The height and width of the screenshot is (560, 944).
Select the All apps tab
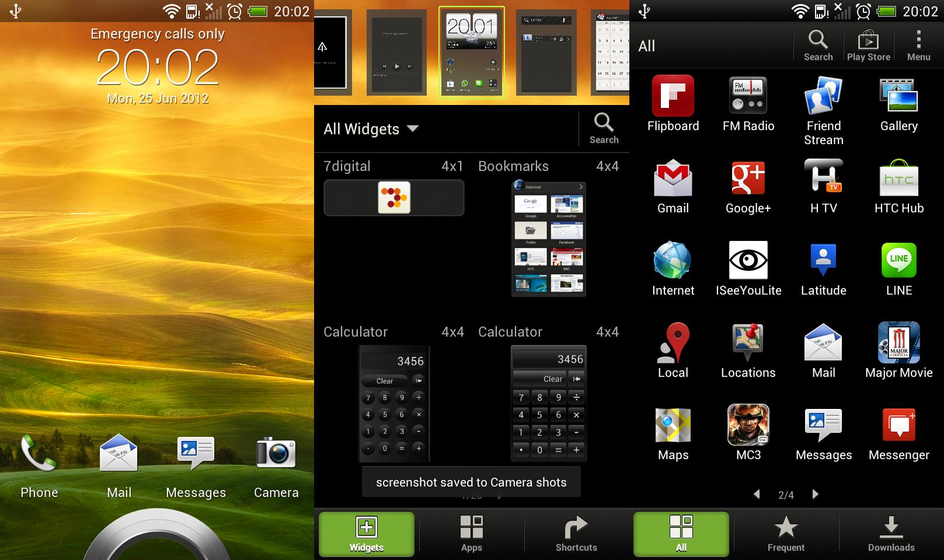pos(681,534)
